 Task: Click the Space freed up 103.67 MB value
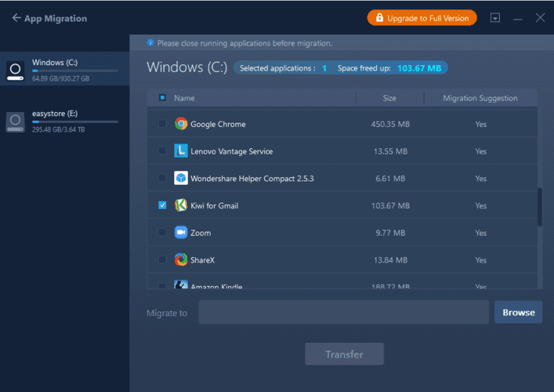pos(419,68)
